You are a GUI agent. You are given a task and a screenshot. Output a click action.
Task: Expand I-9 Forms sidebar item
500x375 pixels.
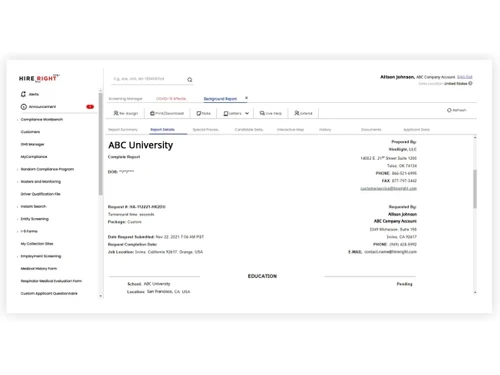[x=17, y=231]
